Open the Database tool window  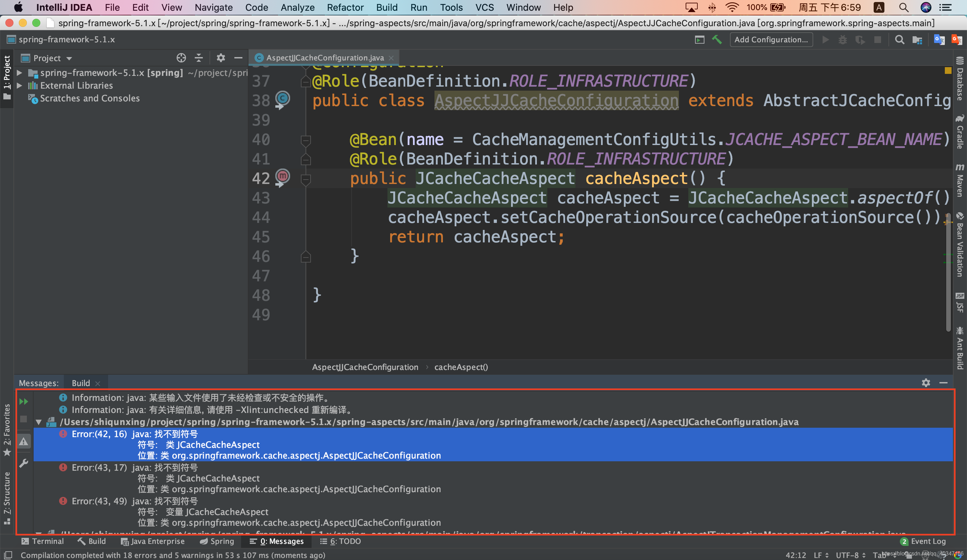(x=960, y=79)
